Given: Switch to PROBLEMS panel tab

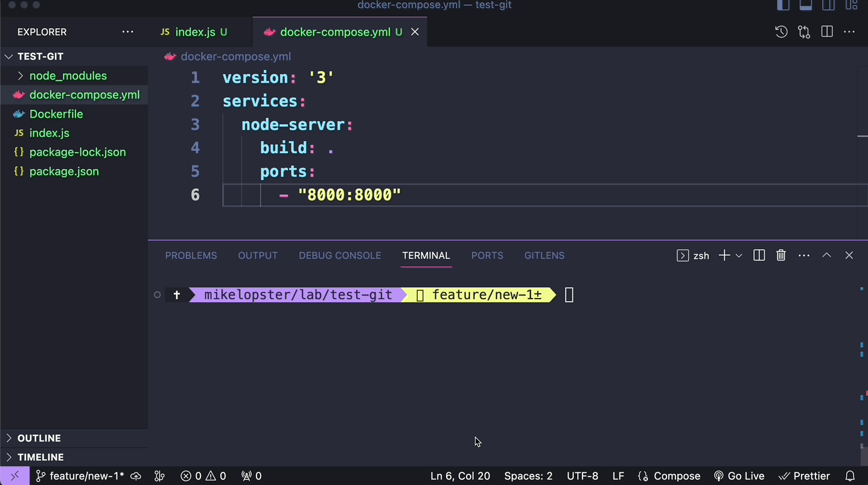Looking at the screenshot, I should 191,256.
